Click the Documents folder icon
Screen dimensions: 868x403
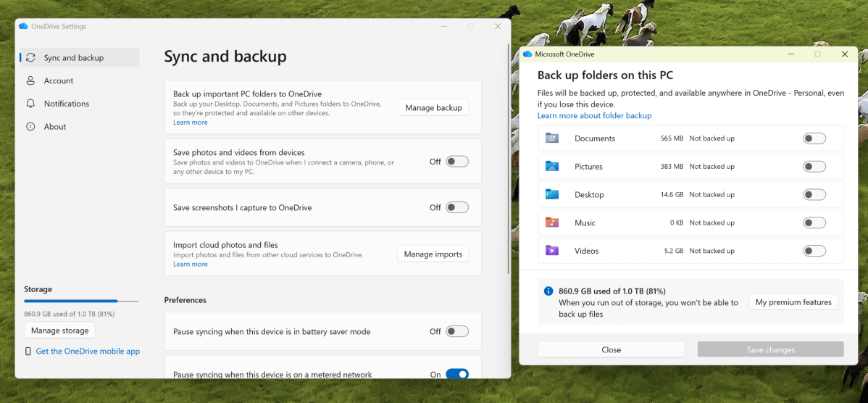coord(552,138)
